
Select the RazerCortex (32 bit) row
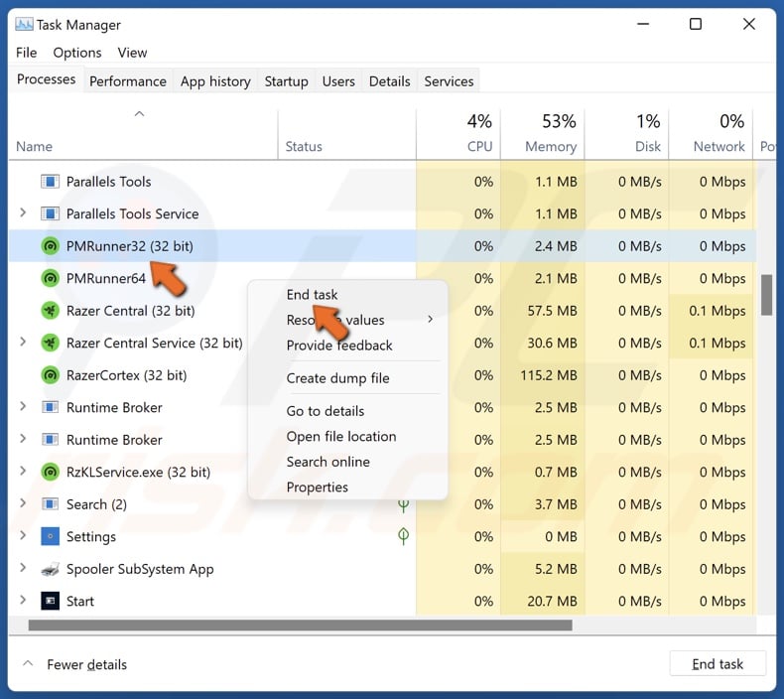[x=382, y=375]
